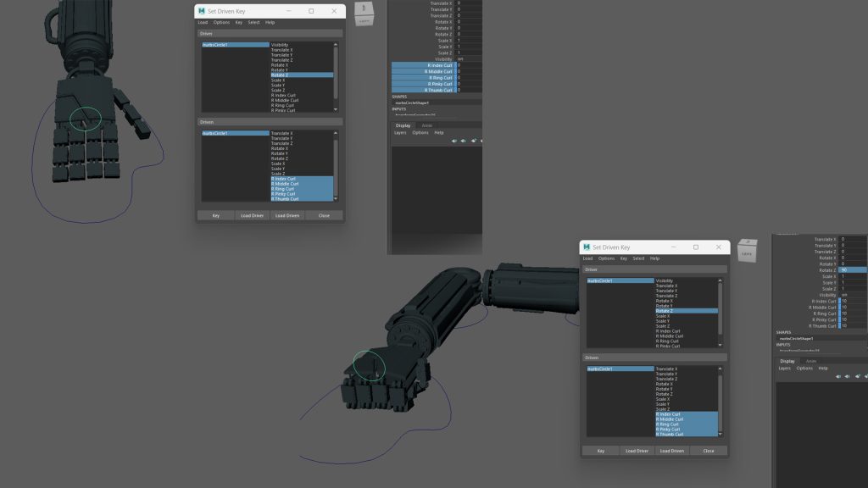Click nurbsCircleShape1 under SHAPES in the lower Channel Box
The height and width of the screenshot is (488, 868).
pos(796,339)
